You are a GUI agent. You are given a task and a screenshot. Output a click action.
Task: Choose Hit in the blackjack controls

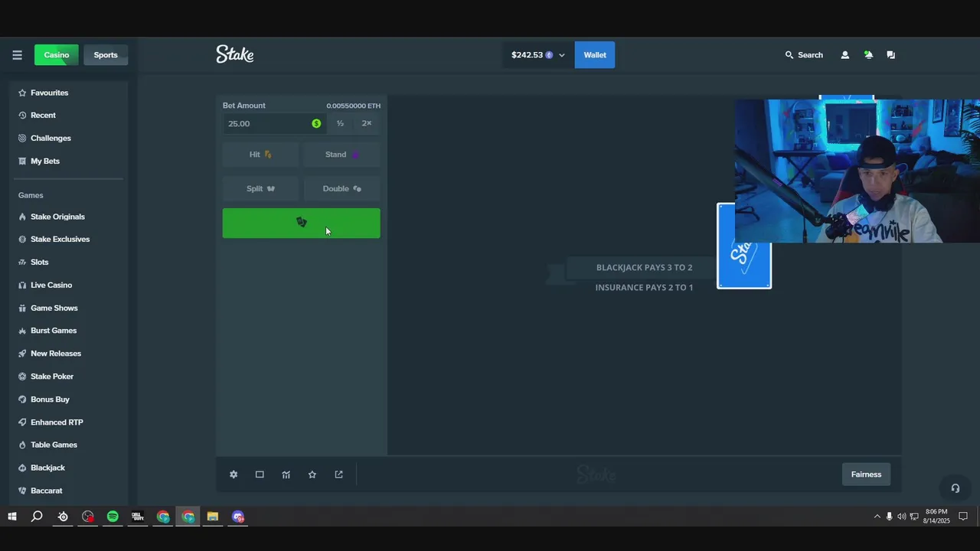(260, 155)
